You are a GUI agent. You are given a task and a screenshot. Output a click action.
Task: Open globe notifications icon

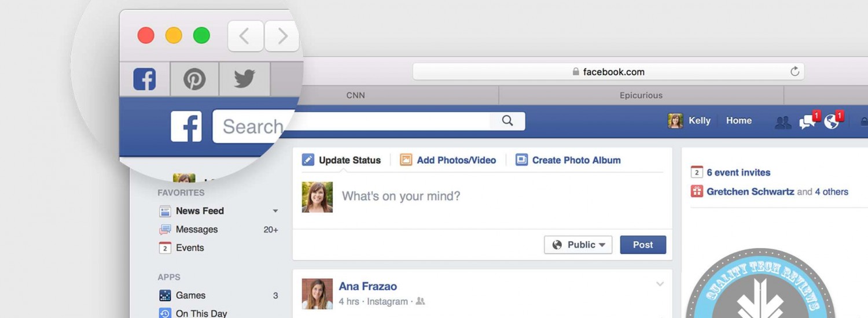[832, 121]
